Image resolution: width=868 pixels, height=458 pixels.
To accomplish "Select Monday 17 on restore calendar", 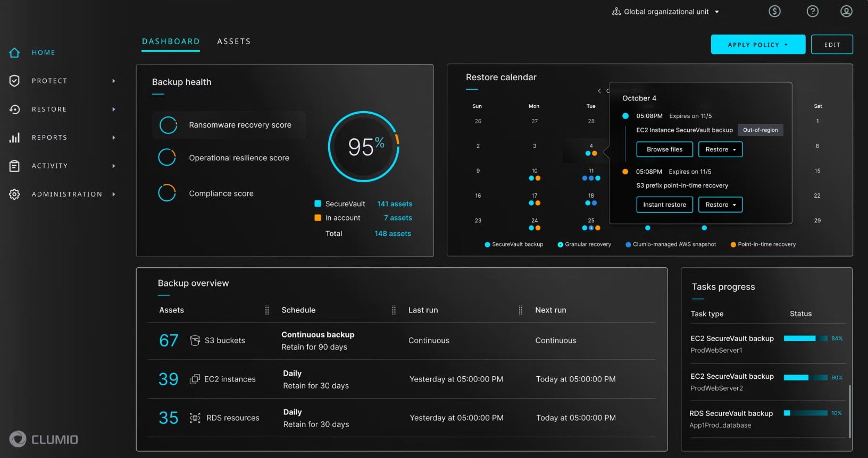I will [535, 199].
